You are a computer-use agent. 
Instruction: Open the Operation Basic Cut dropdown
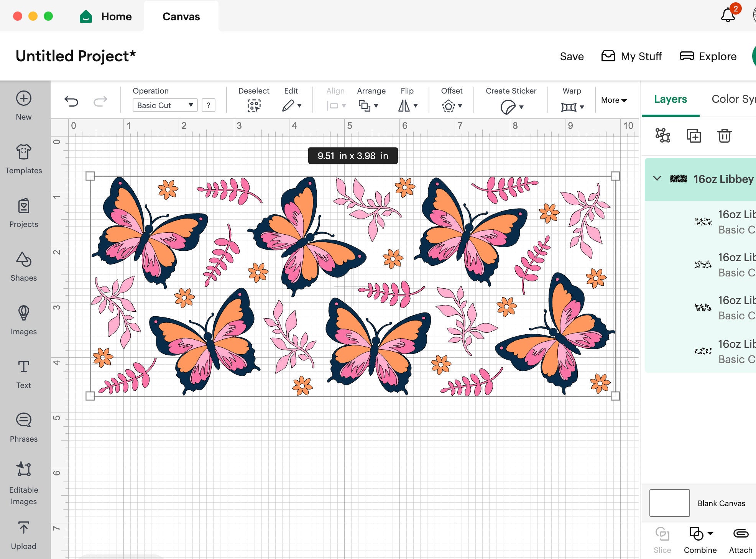[x=165, y=105]
